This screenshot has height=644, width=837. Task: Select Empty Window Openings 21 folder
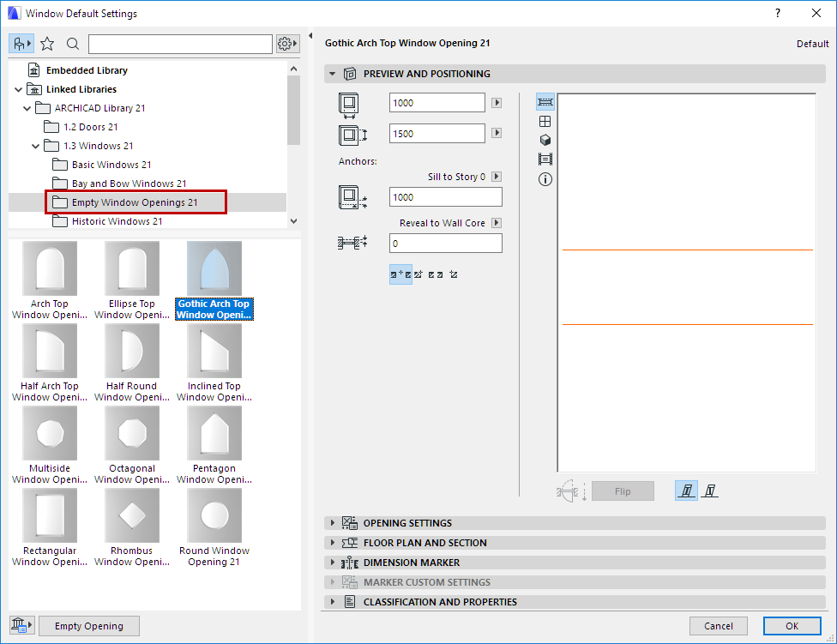point(135,202)
